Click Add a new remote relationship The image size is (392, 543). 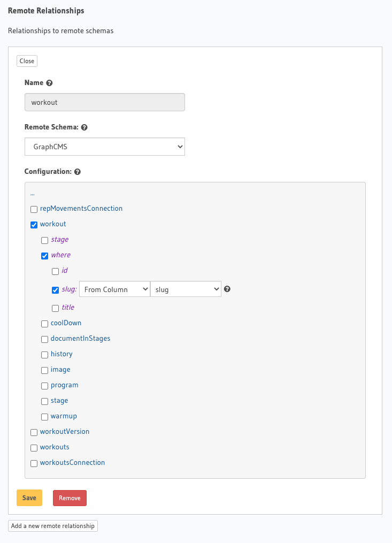[x=53, y=526]
